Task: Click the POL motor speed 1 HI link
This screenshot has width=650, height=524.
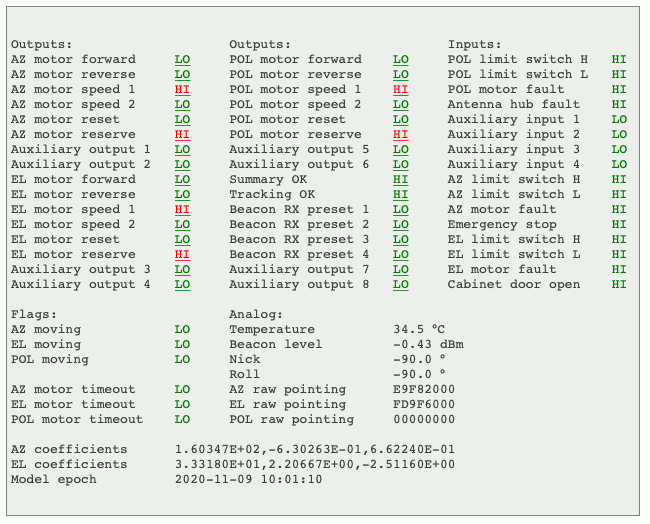Action: coord(400,90)
